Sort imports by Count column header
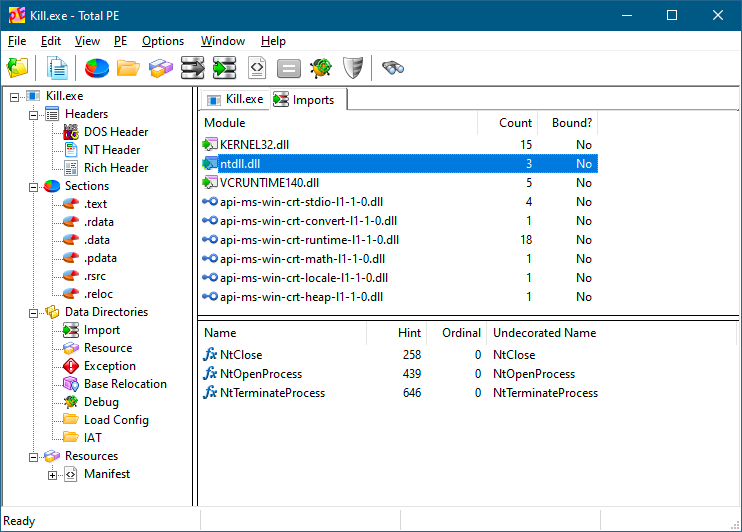This screenshot has height=532, width=742. click(515, 123)
